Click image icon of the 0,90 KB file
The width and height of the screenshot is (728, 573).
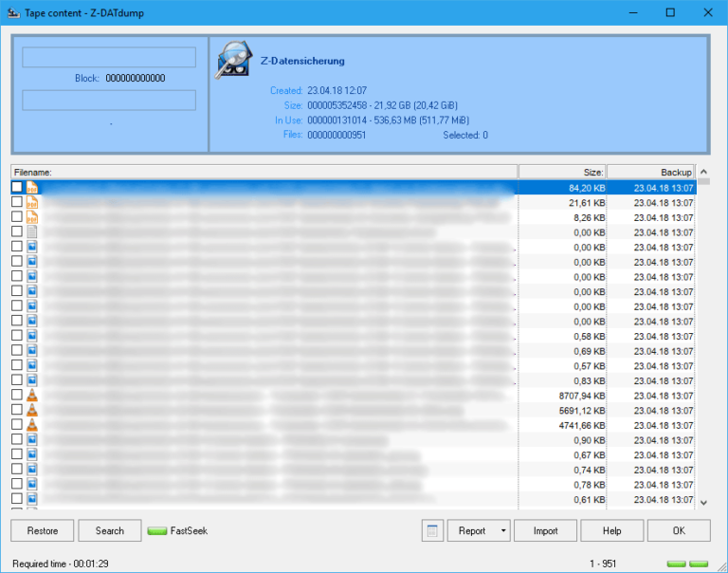click(x=32, y=440)
